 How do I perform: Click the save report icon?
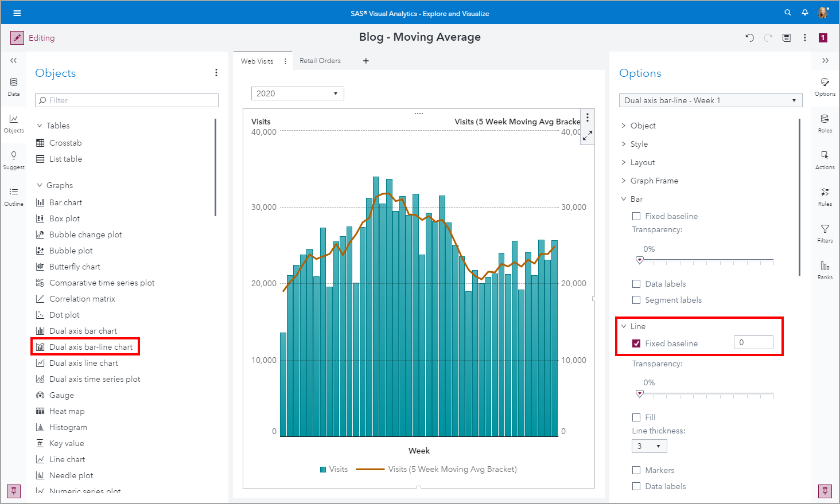787,38
